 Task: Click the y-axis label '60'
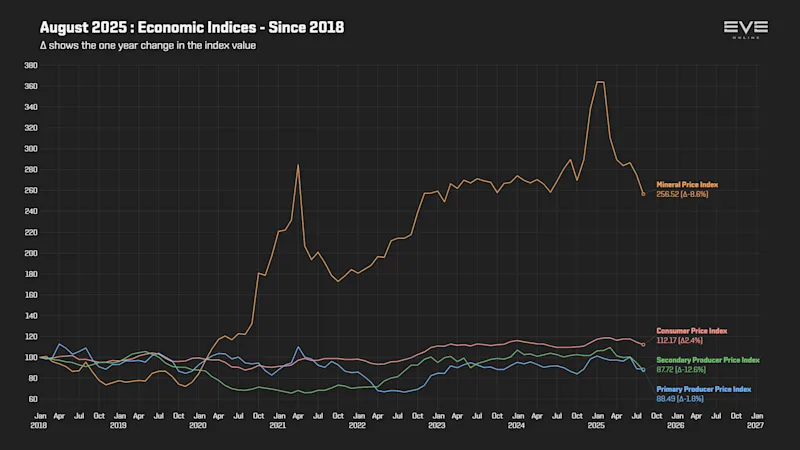[33, 399]
